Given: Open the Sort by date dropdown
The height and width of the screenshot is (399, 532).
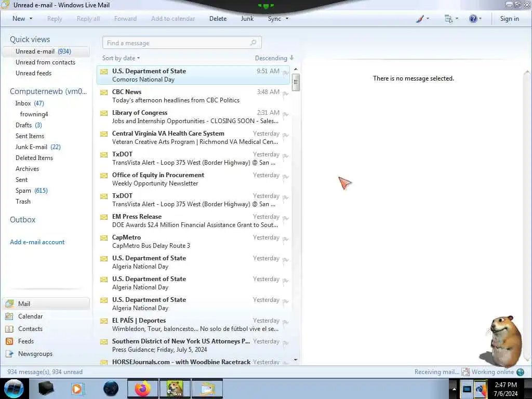Looking at the screenshot, I should 121,58.
